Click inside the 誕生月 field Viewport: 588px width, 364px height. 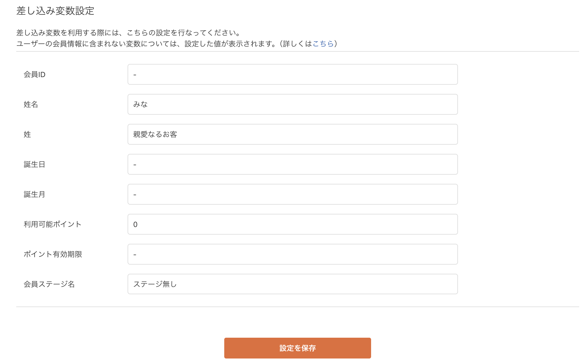292,194
